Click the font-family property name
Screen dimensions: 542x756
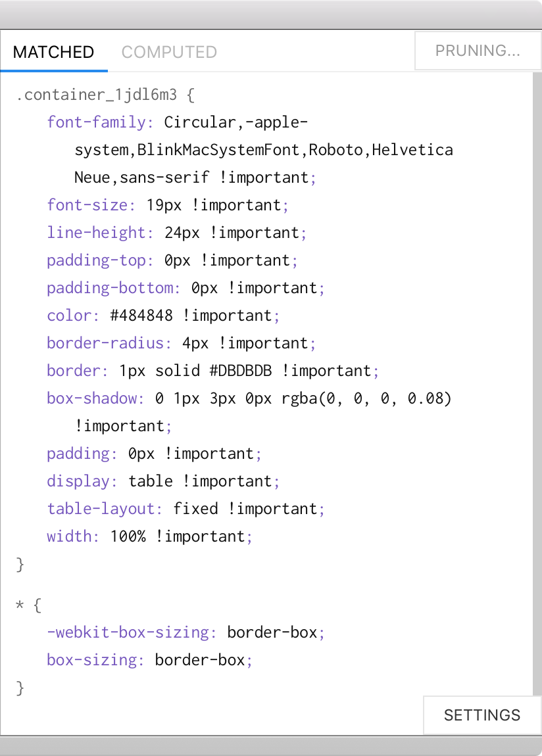96,122
